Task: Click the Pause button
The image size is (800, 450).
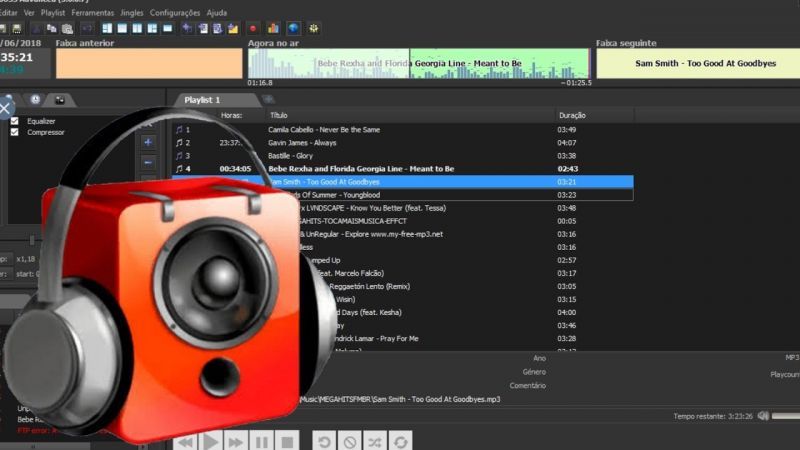Action: click(261, 441)
